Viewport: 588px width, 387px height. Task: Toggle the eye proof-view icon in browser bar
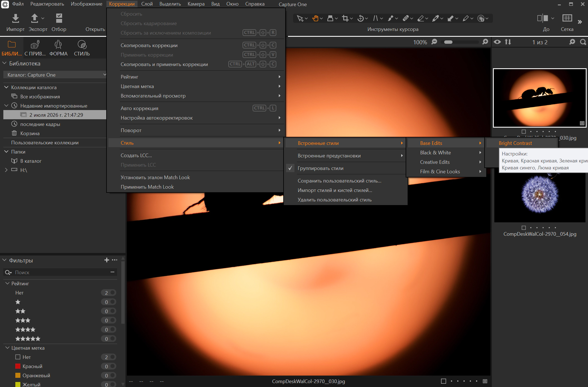[x=497, y=42]
